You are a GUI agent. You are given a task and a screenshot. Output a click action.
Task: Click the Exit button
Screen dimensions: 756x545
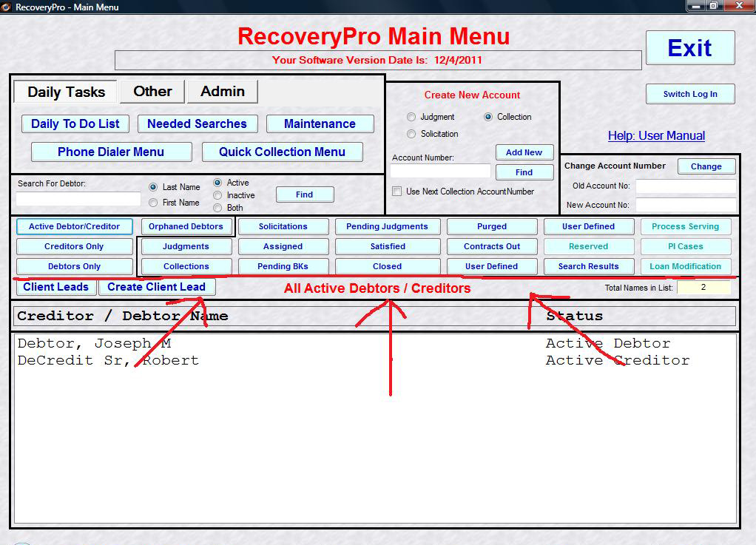pos(690,48)
